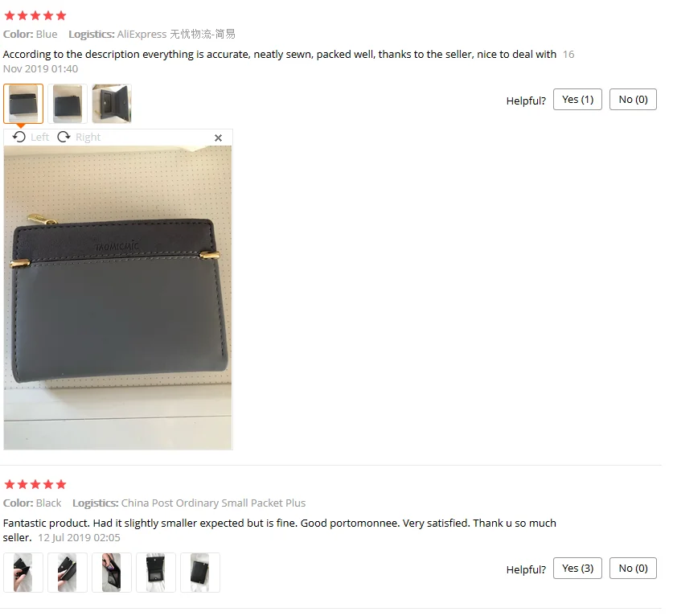Click the rotate Right arrow icon
Image resolution: width=673 pixels, height=616 pixels.
click(x=64, y=137)
